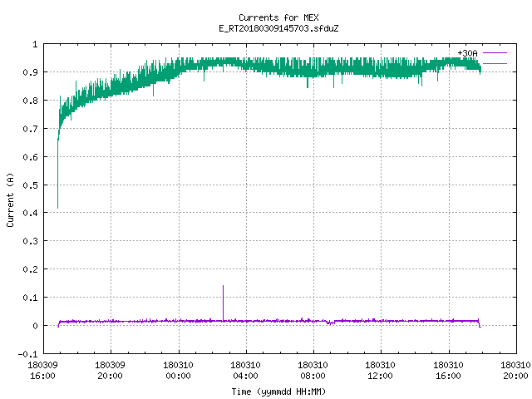Click the x-axis label '180309 20:00'
532x399 pixels.
110,371
